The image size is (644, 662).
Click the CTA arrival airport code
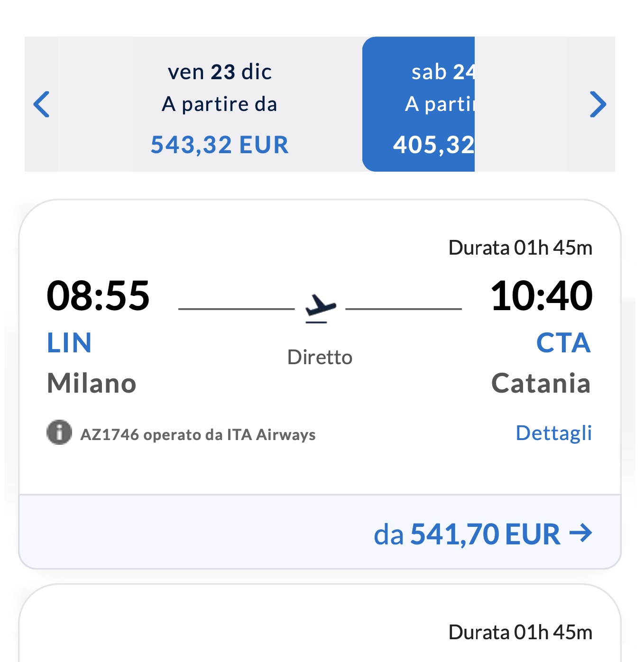[x=563, y=343]
